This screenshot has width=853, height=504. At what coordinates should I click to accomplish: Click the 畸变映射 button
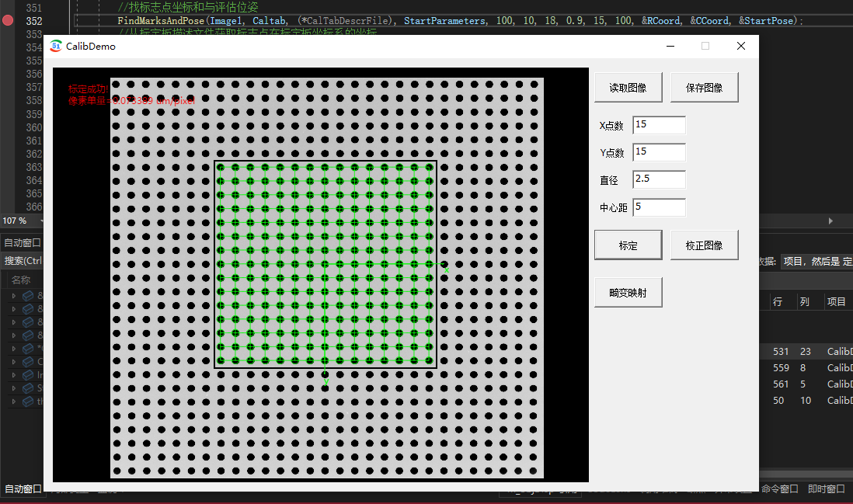pos(628,293)
